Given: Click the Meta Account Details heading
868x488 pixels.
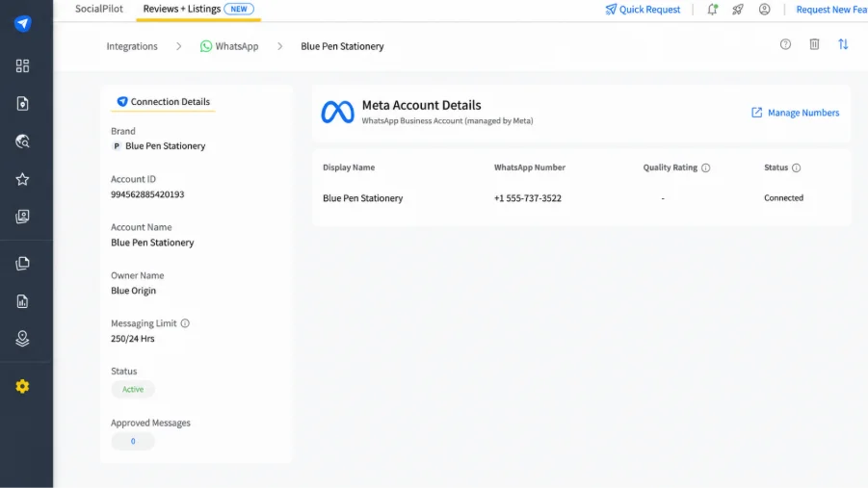Looking at the screenshot, I should (x=421, y=105).
